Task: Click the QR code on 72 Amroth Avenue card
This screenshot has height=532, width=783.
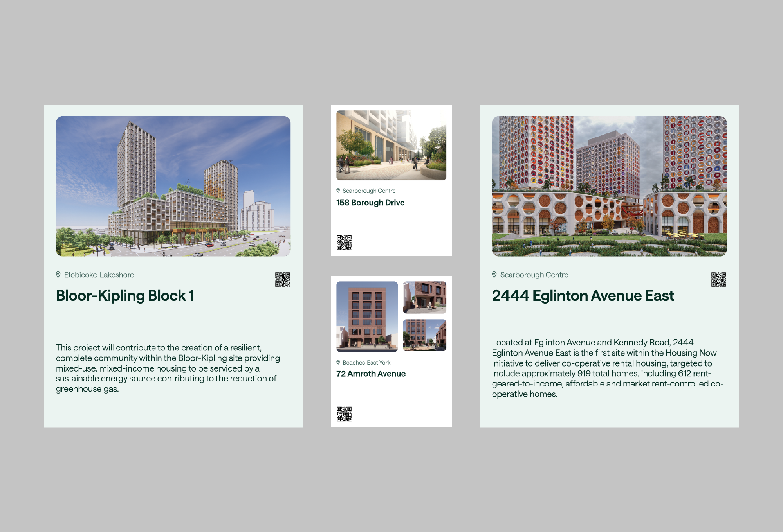Action: [344, 414]
